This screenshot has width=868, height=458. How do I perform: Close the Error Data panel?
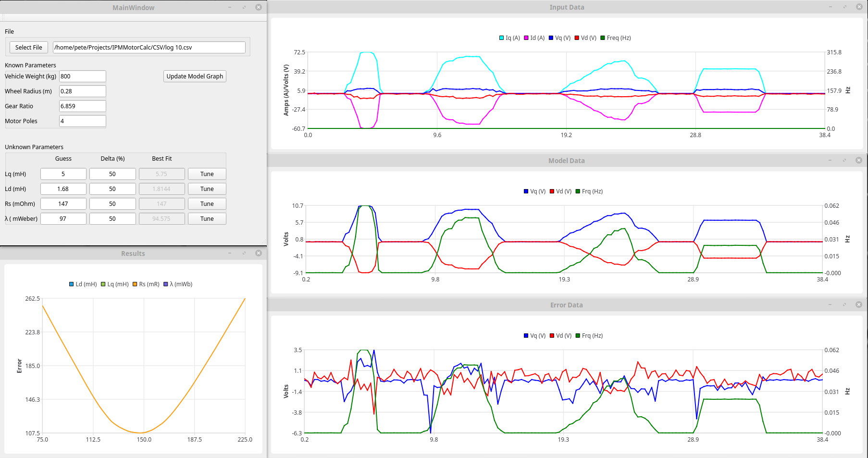pos(859,305)
